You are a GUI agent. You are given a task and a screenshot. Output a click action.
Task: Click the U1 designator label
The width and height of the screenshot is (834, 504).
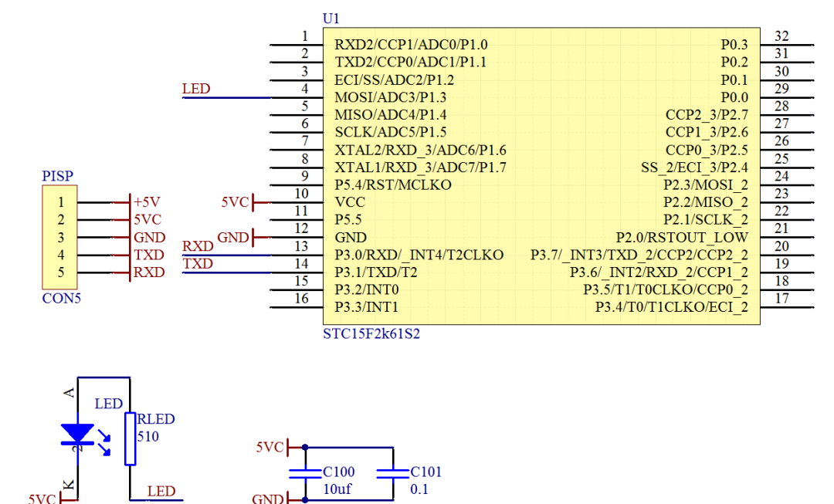pyautogui.click(x=331, y=19)
